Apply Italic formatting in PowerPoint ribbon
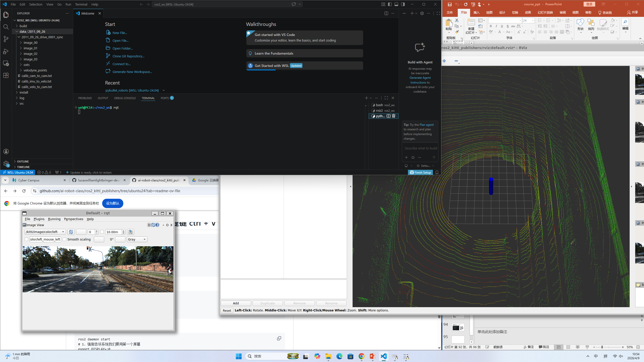This screenshot has width=644, height=362. pos(496,26)
